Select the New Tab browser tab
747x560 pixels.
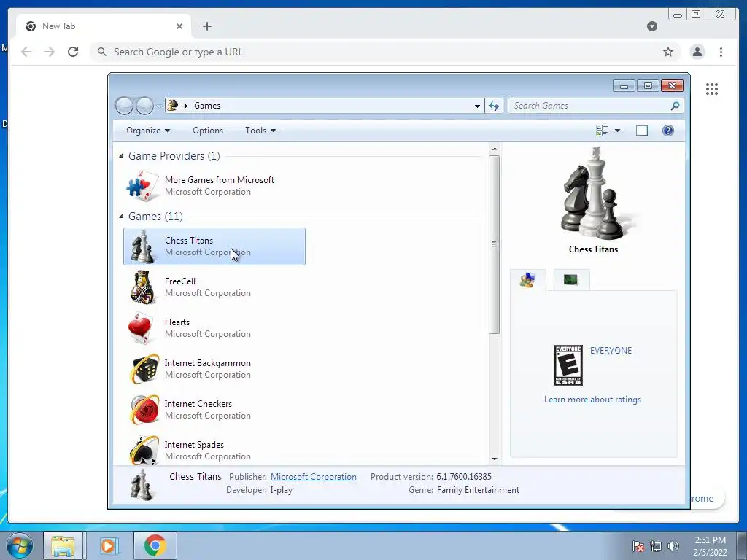104,26
